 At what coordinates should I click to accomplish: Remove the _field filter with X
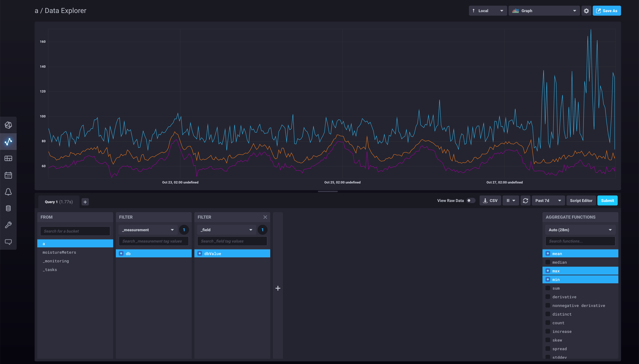pos(265,217)
